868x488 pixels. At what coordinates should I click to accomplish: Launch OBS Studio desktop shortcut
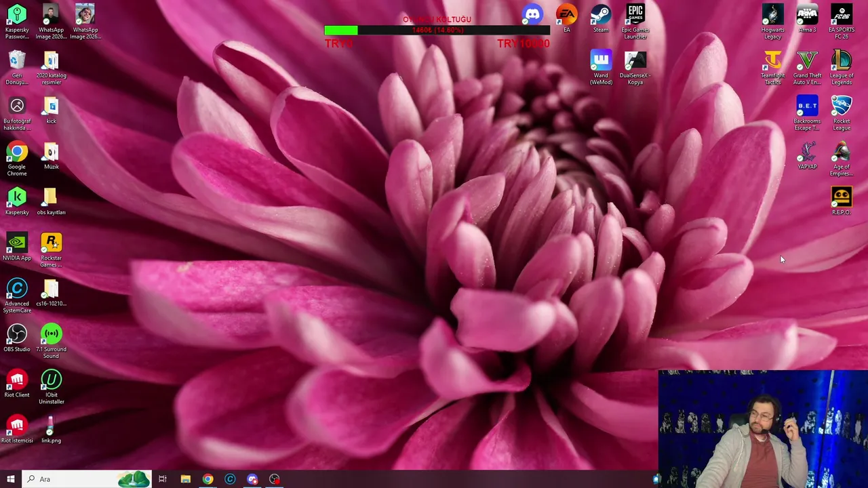(17, 338)
